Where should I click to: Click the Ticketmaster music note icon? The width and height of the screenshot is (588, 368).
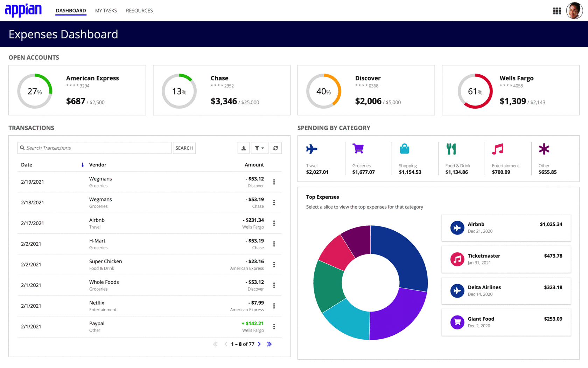tap(457, 259)
